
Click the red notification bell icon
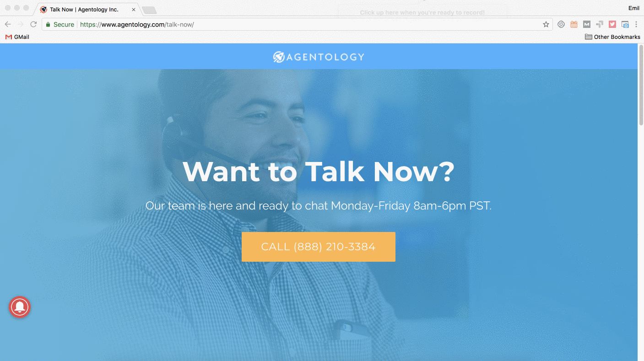20,307
